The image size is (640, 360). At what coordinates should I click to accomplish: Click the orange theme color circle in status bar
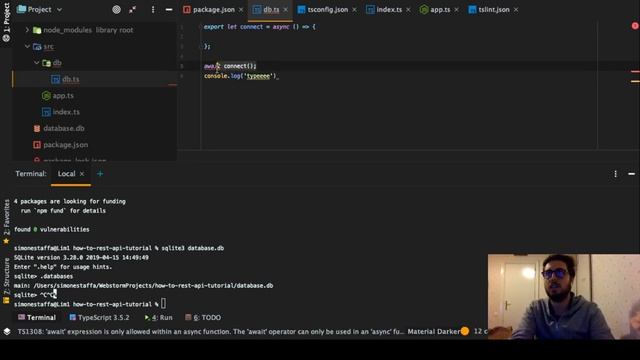pos(465,331)
